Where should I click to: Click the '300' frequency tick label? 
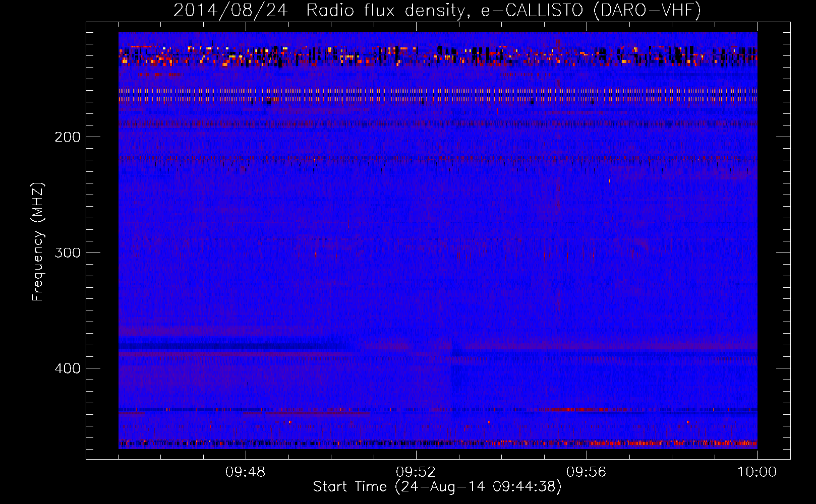[68, 253]
